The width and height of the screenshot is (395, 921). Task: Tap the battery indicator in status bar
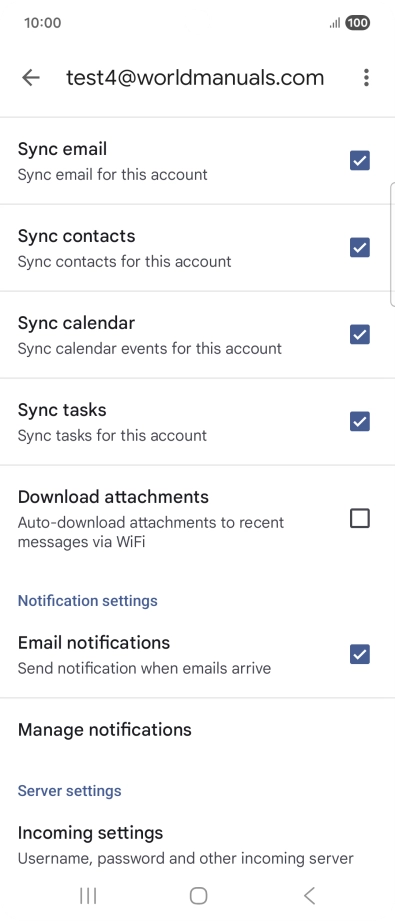tap(357, 23)
